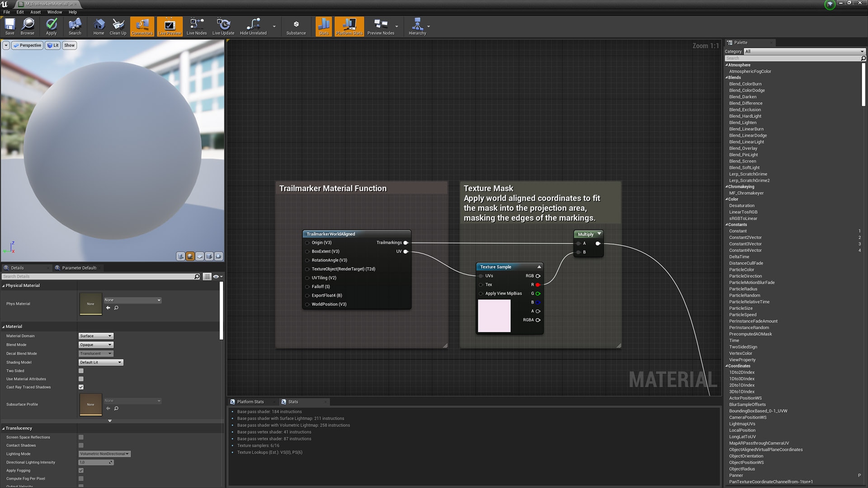The height and width of the screenshot is (488, 868).
Task: Open the Blend Mode dropdown
Action: pyautogui.click(x=96, y=345)
